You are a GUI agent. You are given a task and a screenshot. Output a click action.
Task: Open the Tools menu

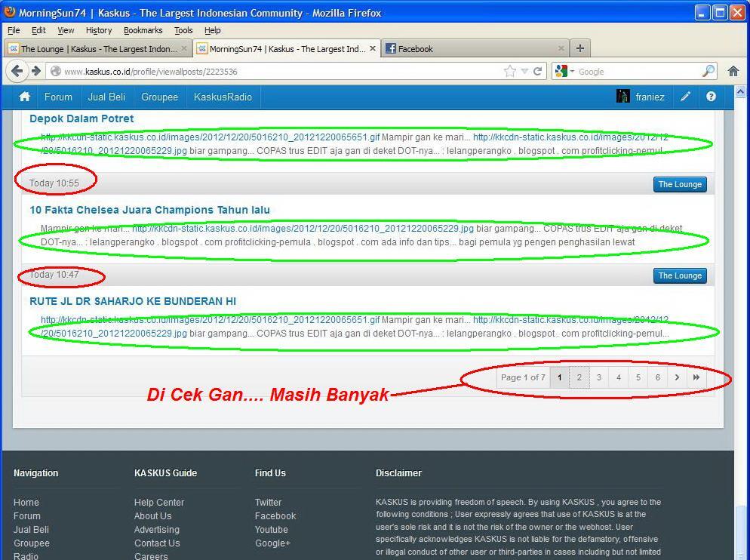click(x=183, y=30)
